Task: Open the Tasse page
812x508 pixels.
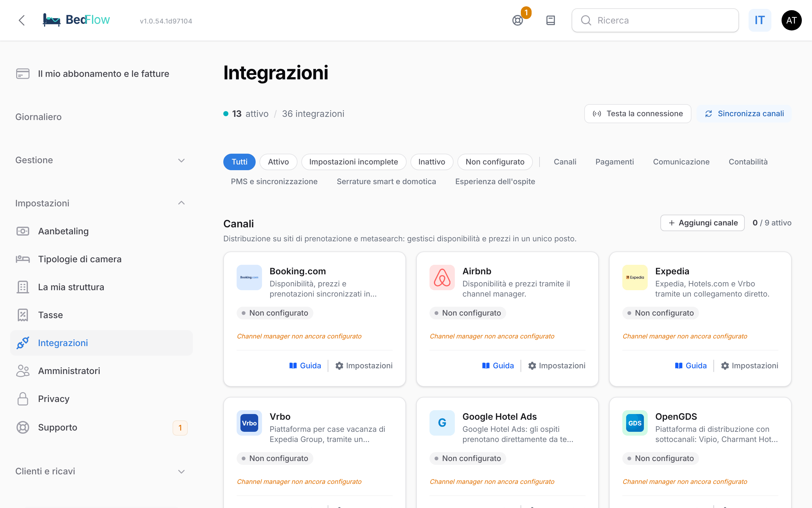Action: click(x=101, y=315)
